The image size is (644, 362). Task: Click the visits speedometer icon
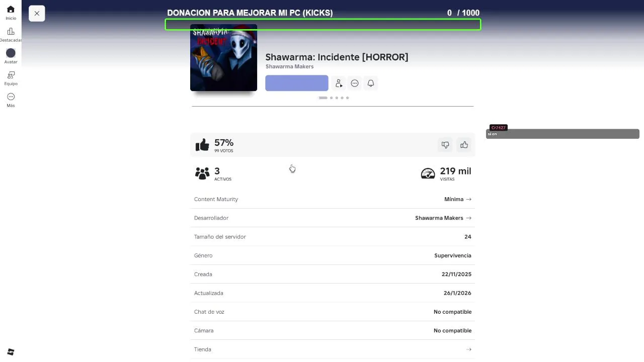point(428,173)
